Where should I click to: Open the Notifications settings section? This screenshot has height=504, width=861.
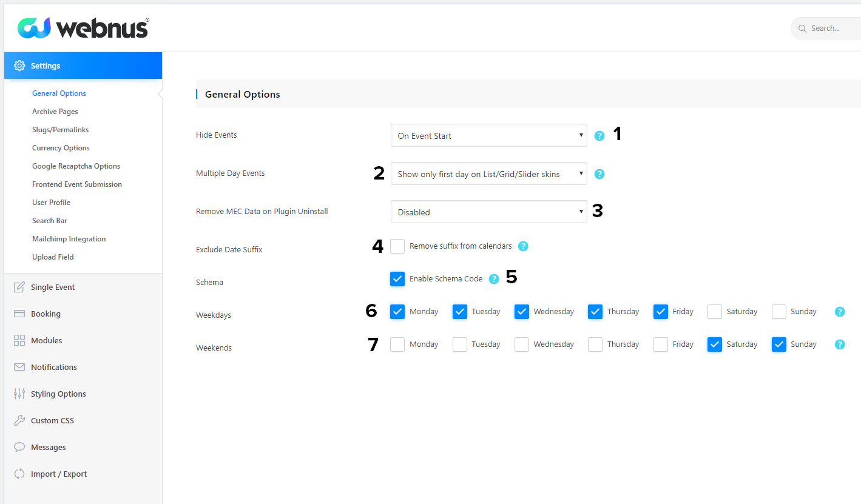click(x=83, y=367)
